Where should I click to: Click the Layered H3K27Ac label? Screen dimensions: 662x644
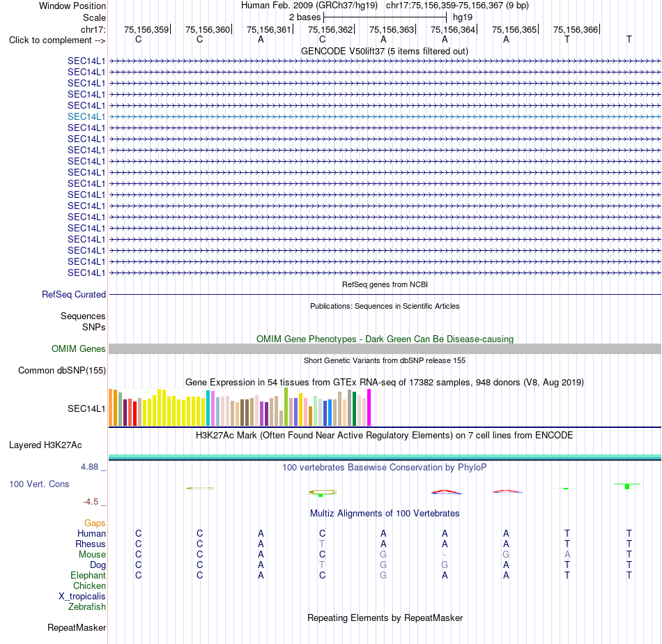pos(45,445)
